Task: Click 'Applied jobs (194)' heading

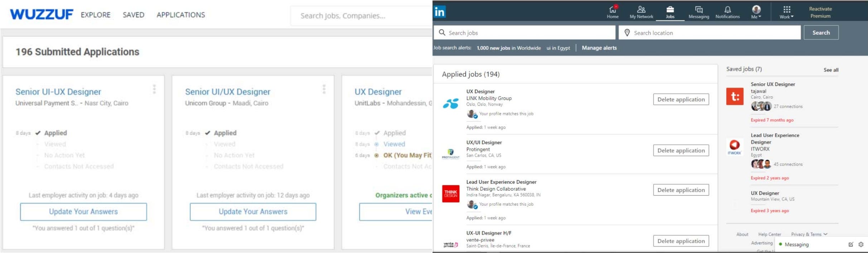Action: (471, 74)
